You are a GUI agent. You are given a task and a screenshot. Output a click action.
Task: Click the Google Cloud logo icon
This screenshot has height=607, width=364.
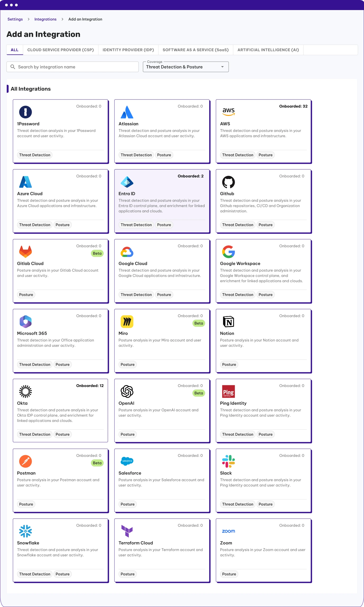click(127, 252)
